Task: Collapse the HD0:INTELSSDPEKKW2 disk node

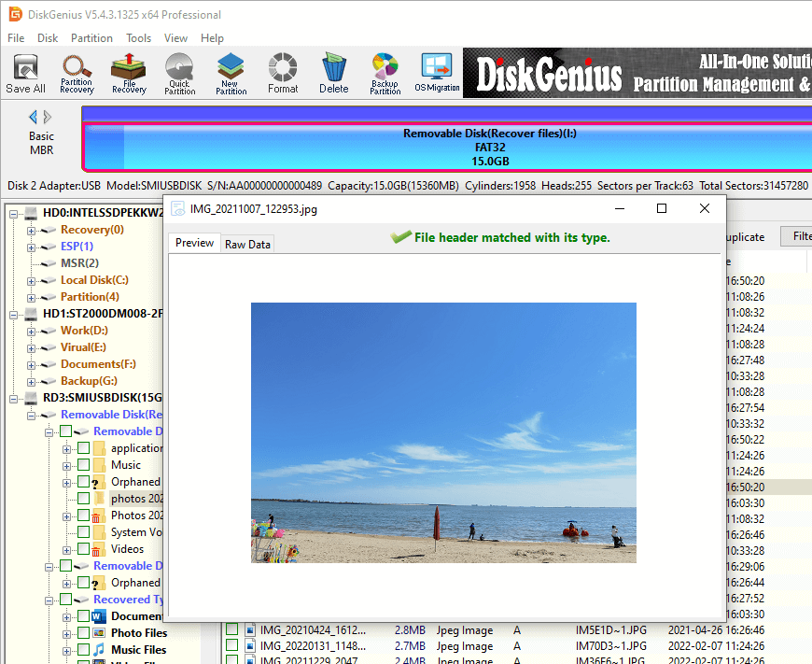Action: (15, 213)
